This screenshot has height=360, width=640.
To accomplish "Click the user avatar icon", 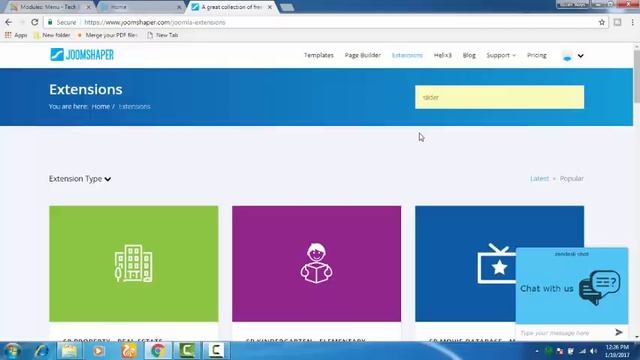I will pyautogui.click(x=567, y=56).
